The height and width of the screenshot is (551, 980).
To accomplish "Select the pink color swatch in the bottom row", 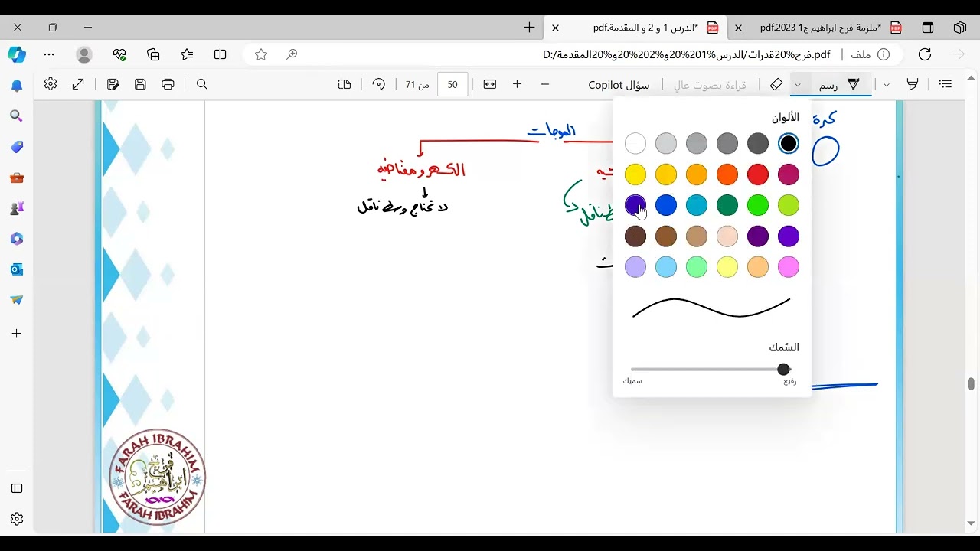I will pos(789,266).
